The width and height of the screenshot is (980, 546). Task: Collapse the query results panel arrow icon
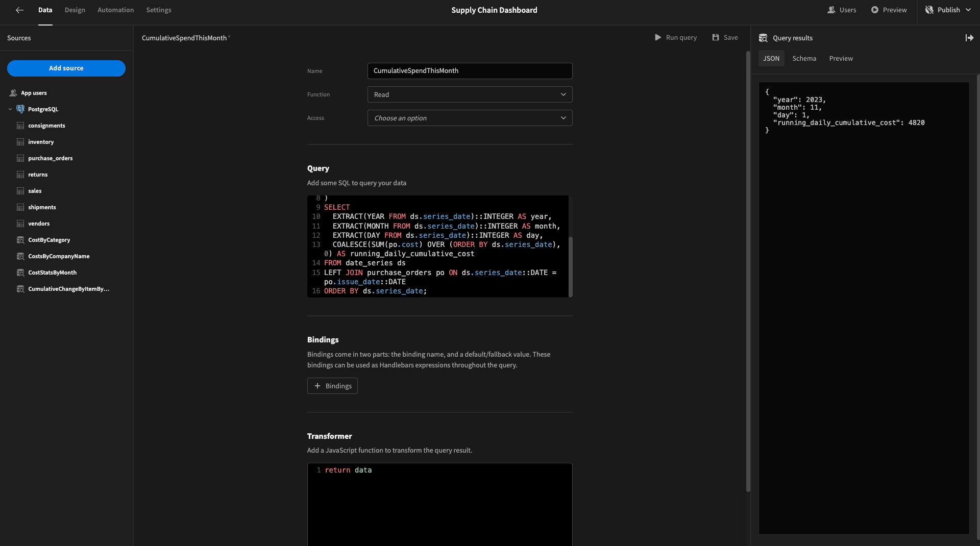pyautogui.click(x=969, y=38)
